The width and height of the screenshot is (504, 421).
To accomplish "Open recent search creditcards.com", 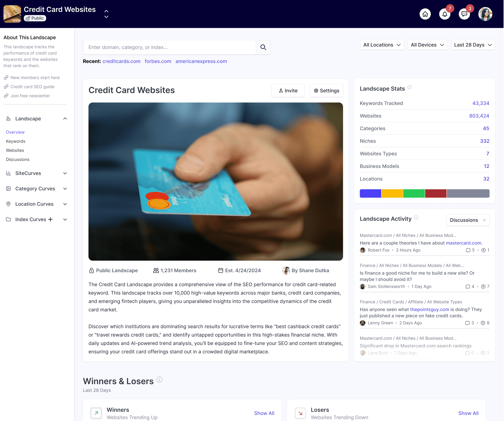I will coord(121,61).
